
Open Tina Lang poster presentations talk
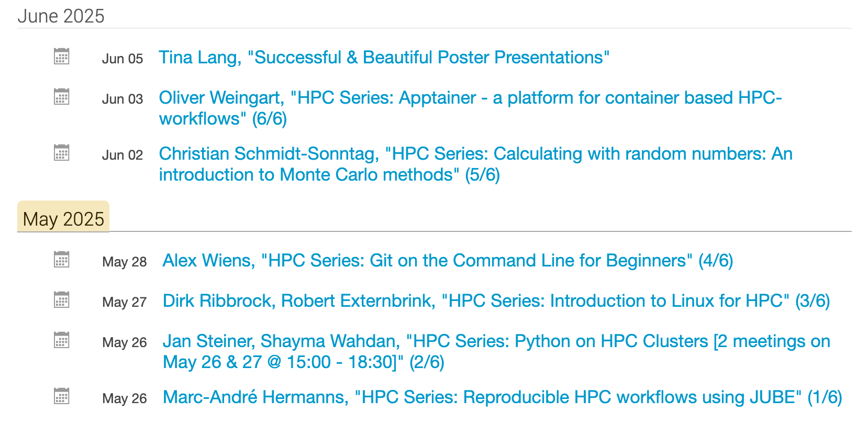[x=384, y=57]
